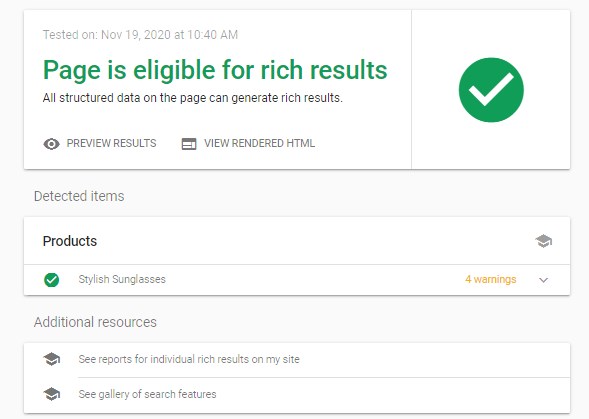Viewport: 589px width, 419px height.
Task: Click the Detected items heading
Action: [x=79, y=196]
